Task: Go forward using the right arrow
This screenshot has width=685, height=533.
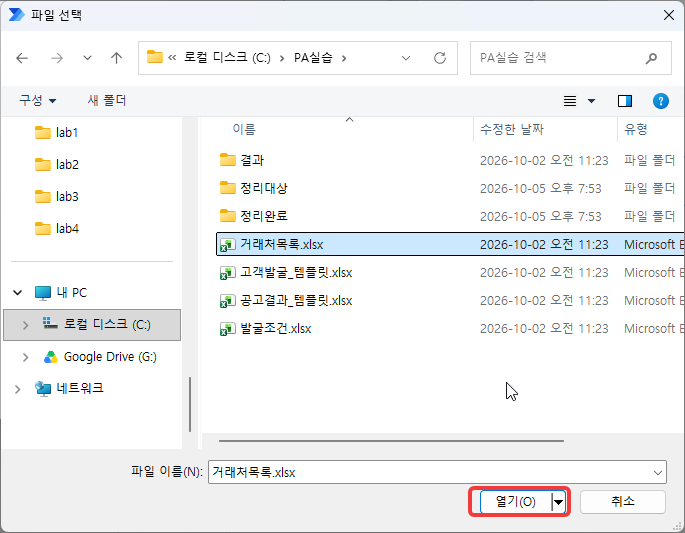Action: pos(57,58)
